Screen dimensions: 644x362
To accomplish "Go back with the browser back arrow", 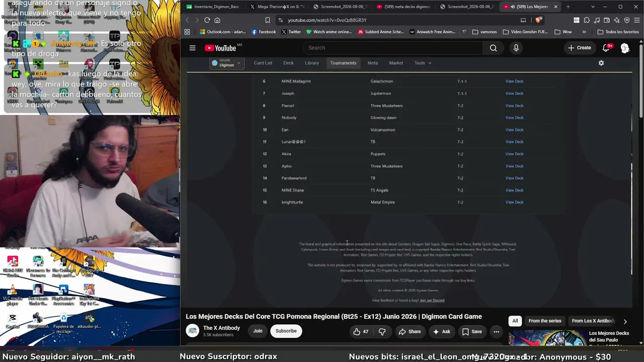I will 187,20.
